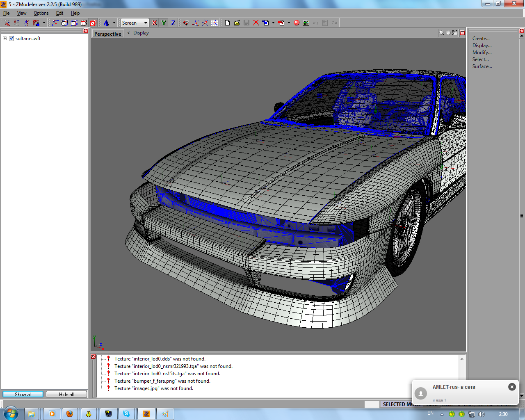
Task: Click the New file icon
Action: point(227,23)
